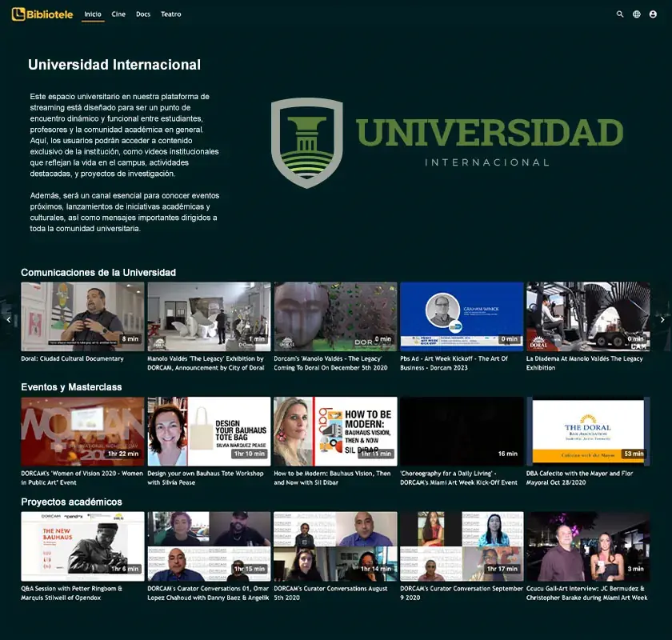Open the language globe icon

(x=637, y=14)
